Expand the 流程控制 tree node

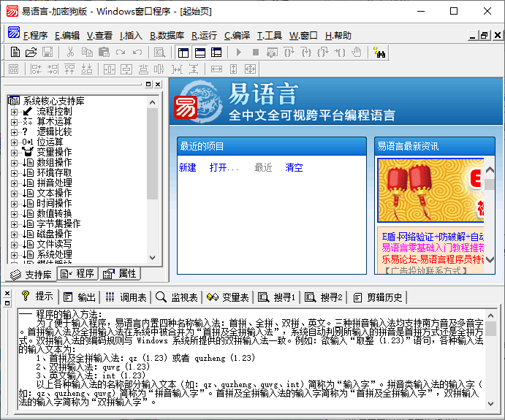(x=14, y=112)
